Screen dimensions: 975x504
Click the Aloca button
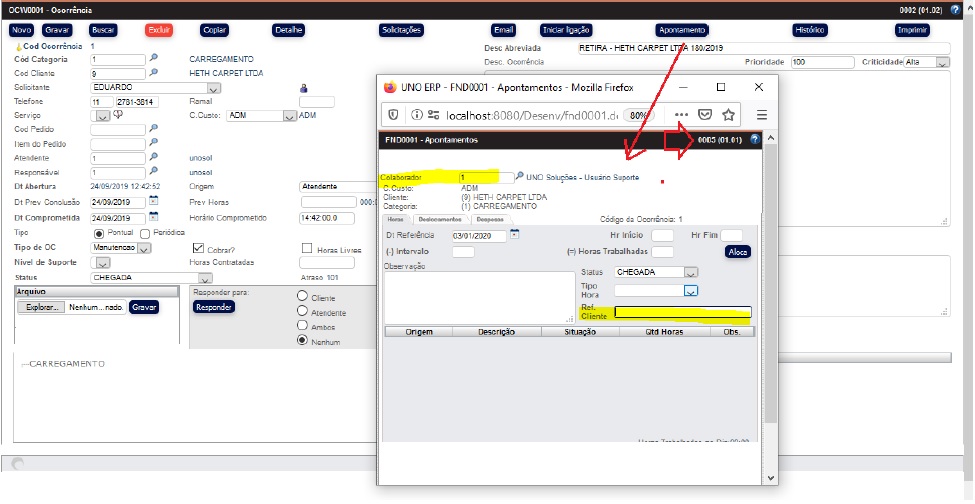(737, 252)
